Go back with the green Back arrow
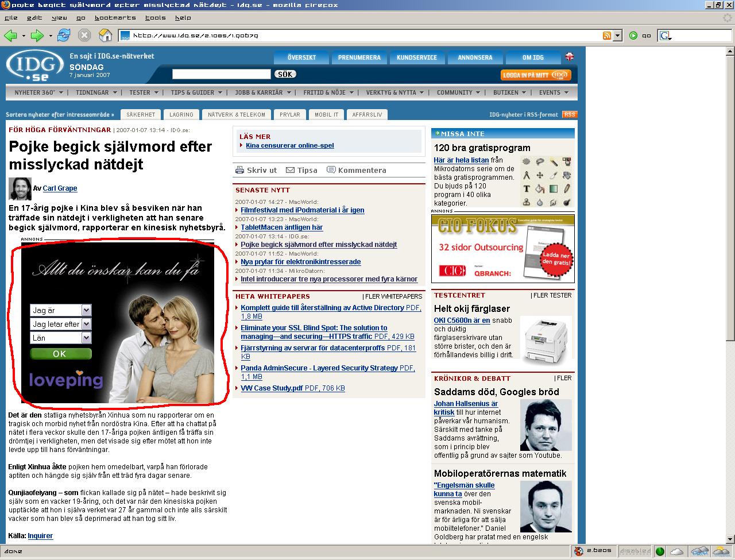The width and height of the screenshot is (735, 560). pos(10,36)
